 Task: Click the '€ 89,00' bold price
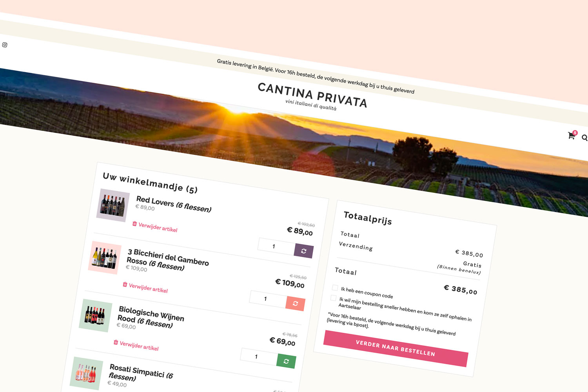pyautogui.click(x=300, y=231)
